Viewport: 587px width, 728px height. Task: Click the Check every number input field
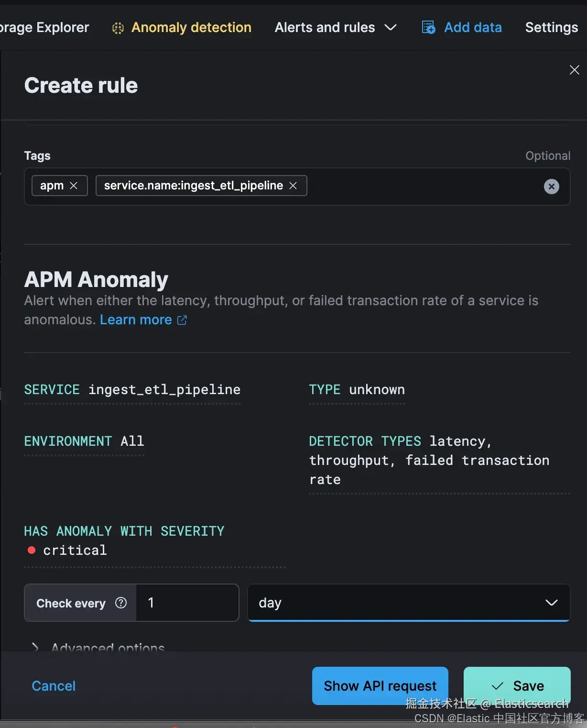187,603
